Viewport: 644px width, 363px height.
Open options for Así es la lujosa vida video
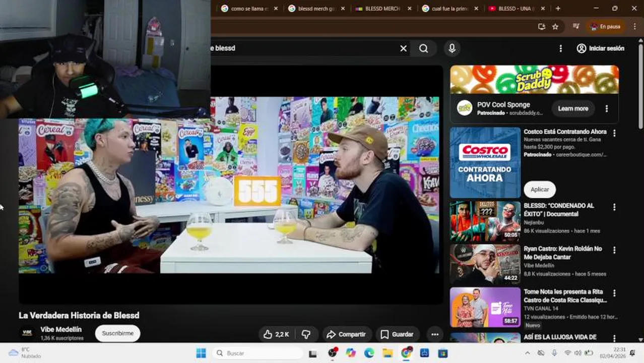click(614, 338)
